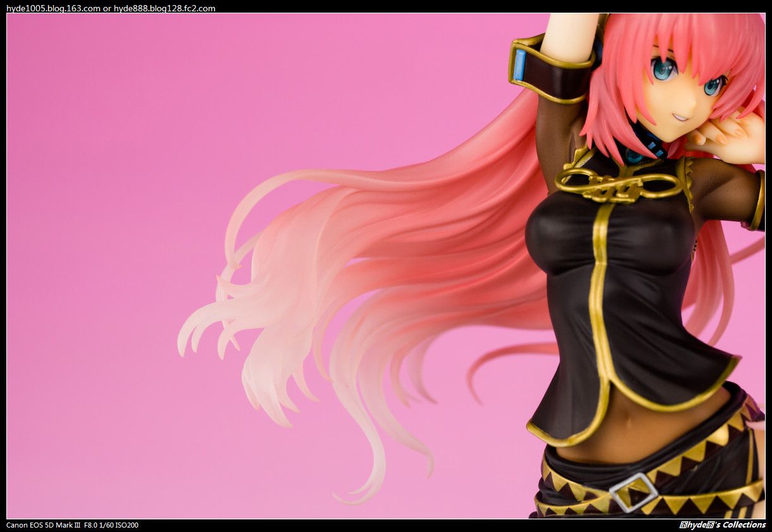Click the "1/60" shutter speed value
The image size is (772, 532).
[107, 525]
